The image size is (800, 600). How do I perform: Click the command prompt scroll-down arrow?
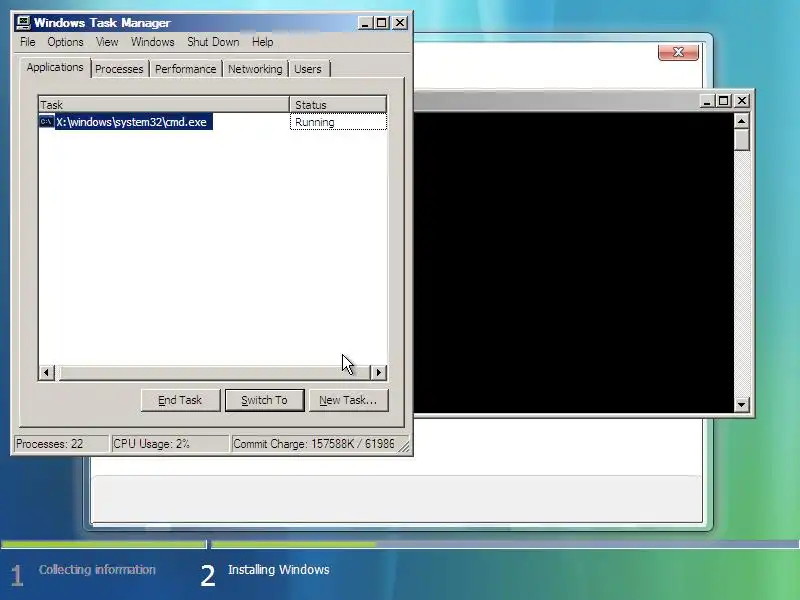[741, 405]
